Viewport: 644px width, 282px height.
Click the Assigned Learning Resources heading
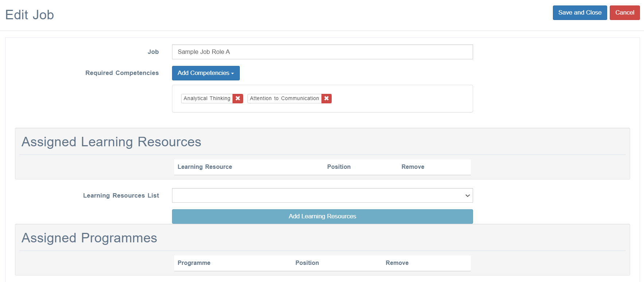[x=111, y=142]
